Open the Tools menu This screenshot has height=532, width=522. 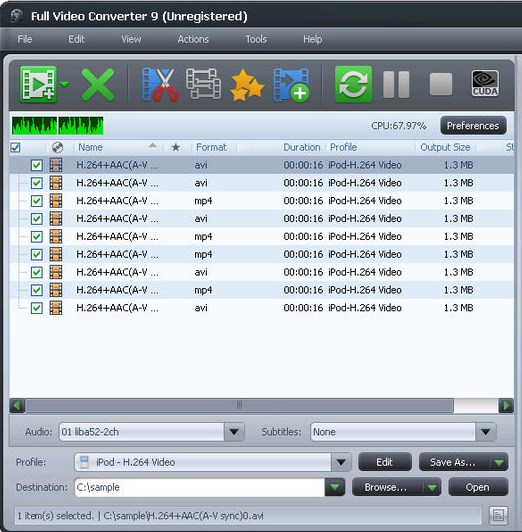(x=256, y=39)
